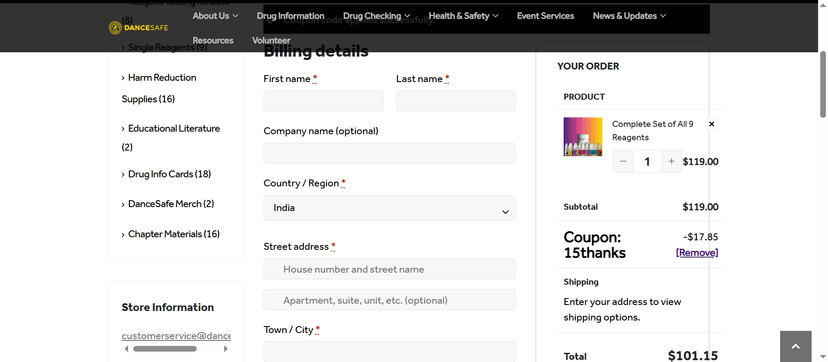Image resolution: width=828 pixels, height=362 pixels.
Task: Click the customerservice email link
Action: (x=176, y=336)
